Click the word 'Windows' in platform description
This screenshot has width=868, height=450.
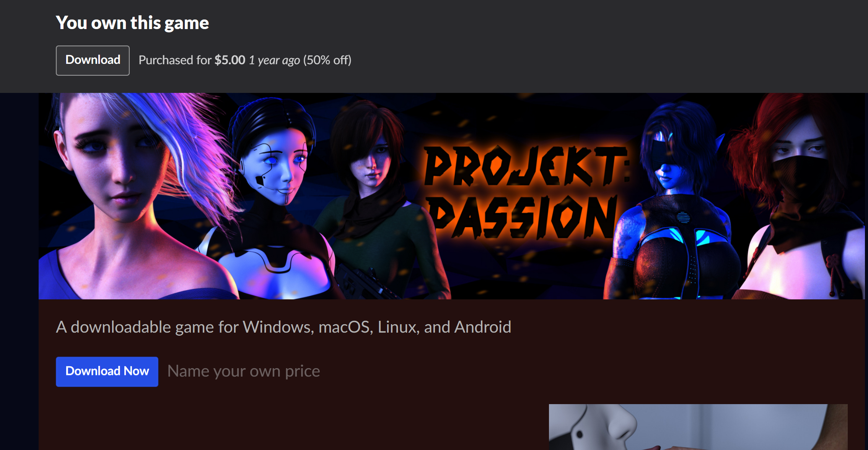[278, 327]
